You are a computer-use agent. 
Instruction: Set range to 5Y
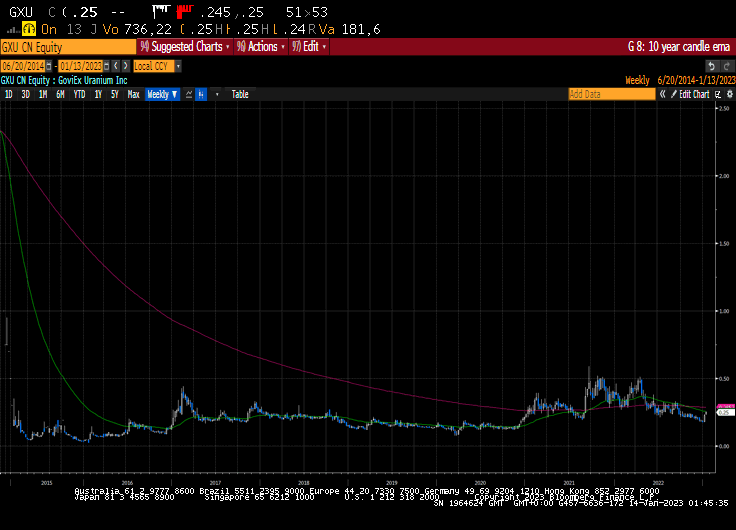pyautogui.click(x=115, y=94)
